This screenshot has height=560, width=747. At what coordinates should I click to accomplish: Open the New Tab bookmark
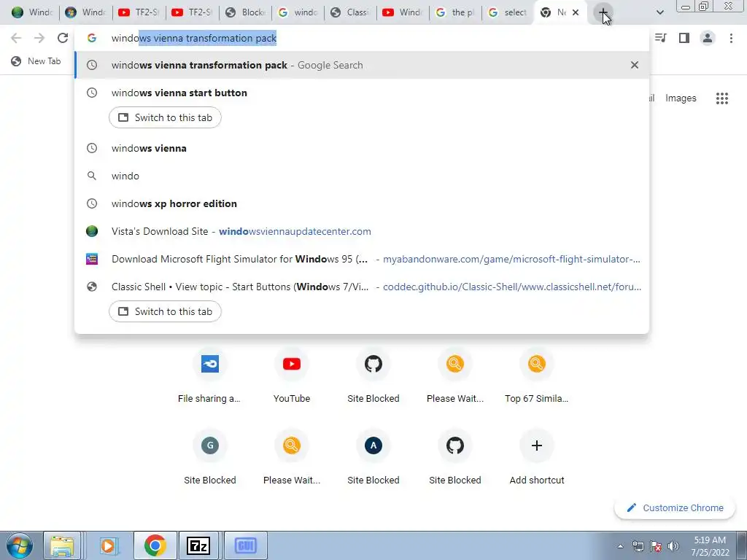tap(36, 61)
